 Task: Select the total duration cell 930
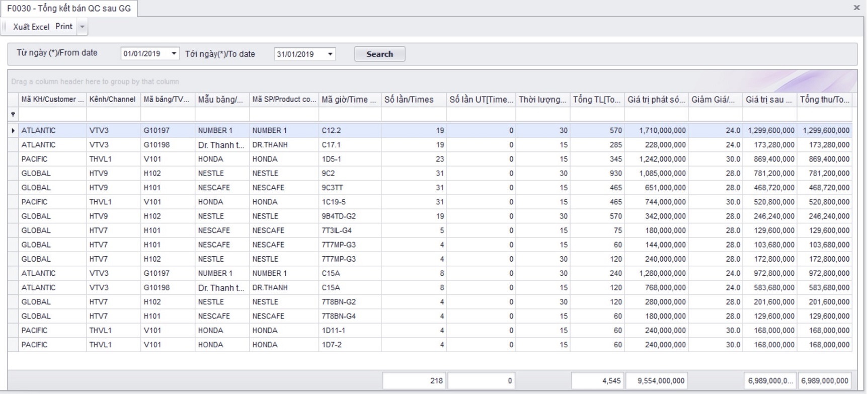597,173
